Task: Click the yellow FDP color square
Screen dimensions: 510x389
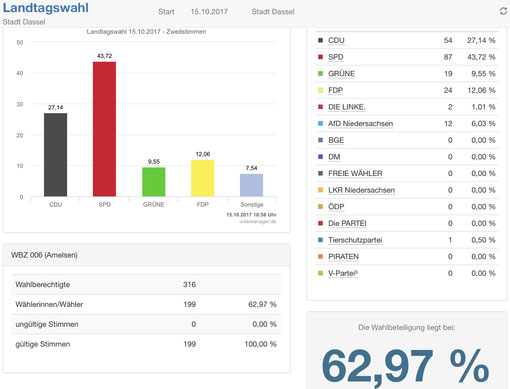Action: click(320, 90)
